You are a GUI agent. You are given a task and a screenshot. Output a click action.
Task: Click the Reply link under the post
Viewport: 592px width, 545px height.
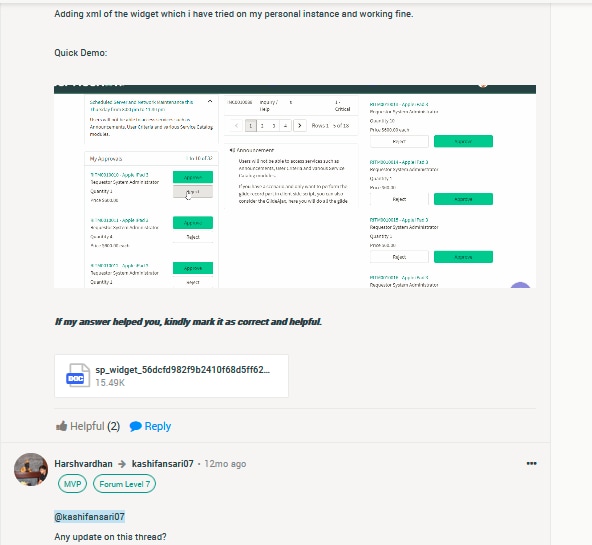(157, 426)
